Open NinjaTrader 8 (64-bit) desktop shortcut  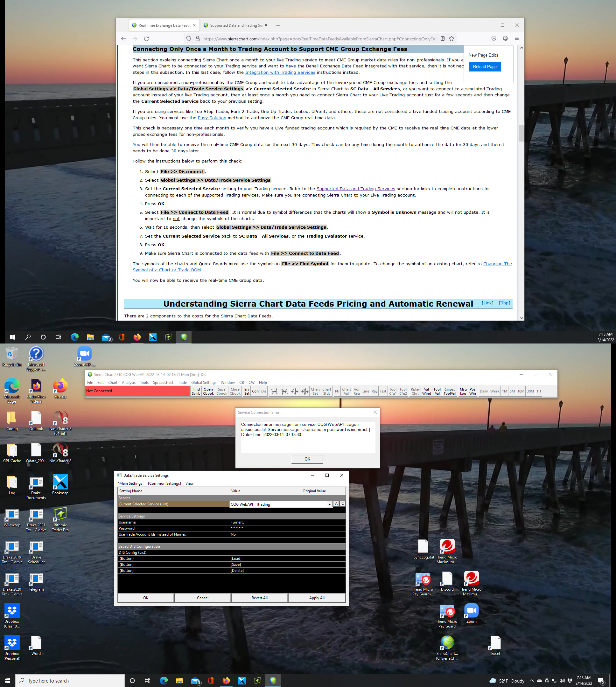[60, 423]
